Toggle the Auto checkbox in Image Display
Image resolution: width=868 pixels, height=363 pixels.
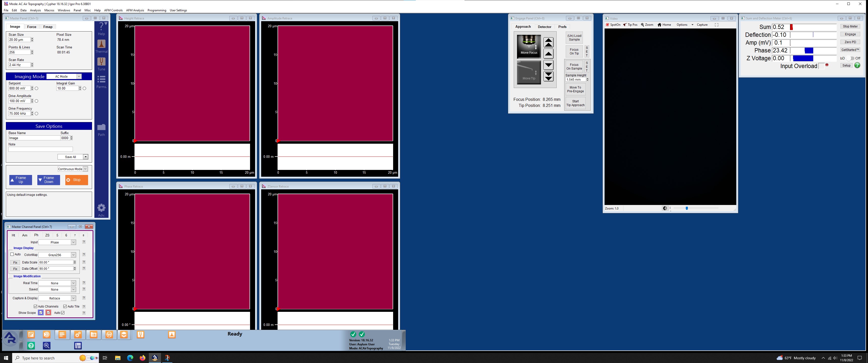[x=12, y=255]
